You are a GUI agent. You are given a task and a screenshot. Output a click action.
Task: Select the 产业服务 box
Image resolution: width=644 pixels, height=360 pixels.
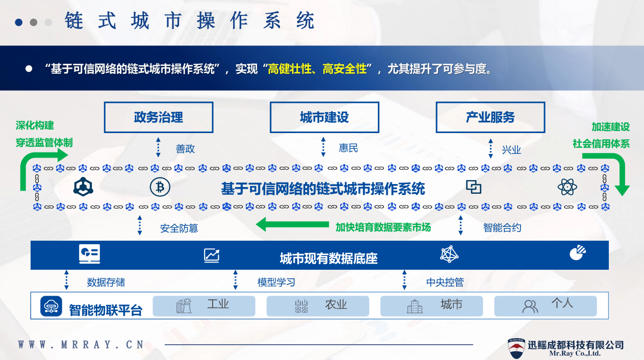click(490, 117)
